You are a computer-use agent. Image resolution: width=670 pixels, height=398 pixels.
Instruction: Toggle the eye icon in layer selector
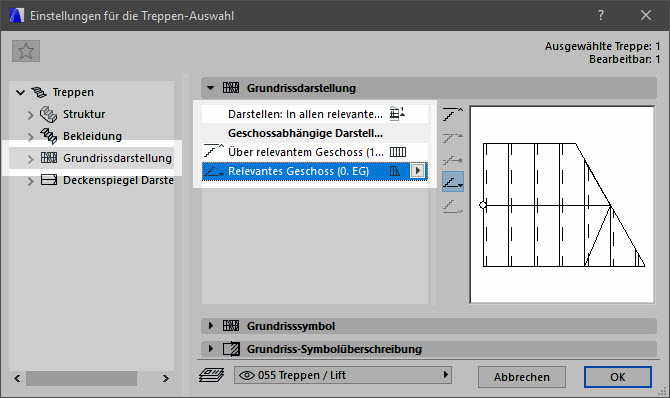point(247,375)
